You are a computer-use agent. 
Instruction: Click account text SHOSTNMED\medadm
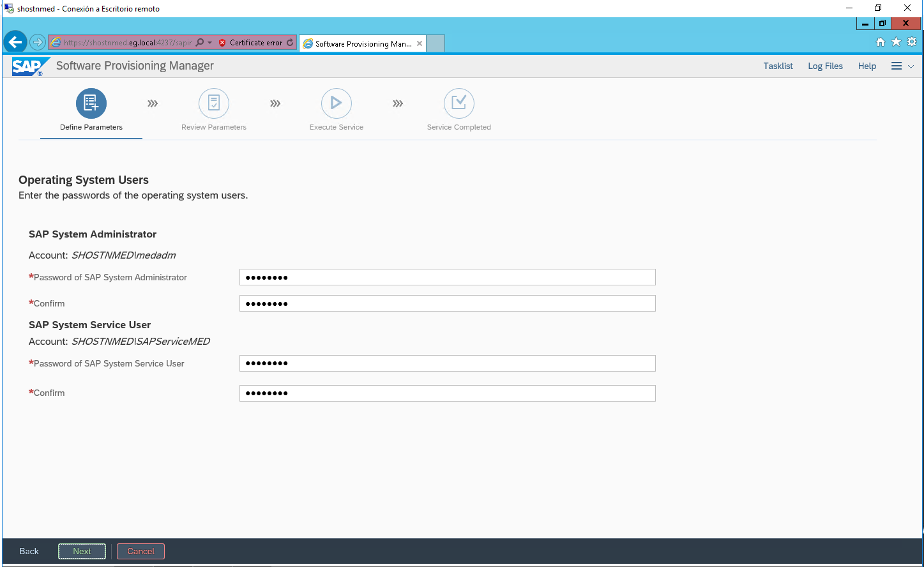point(124,255)
